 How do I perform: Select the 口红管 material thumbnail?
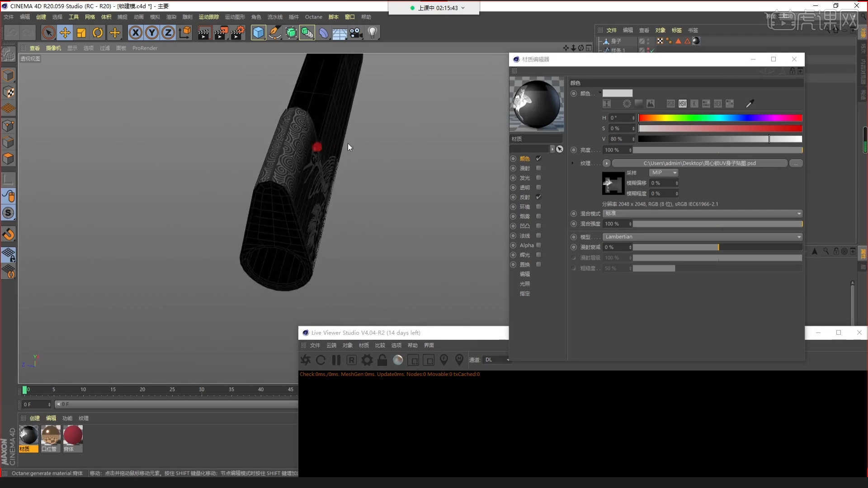[x=51, y=435]
